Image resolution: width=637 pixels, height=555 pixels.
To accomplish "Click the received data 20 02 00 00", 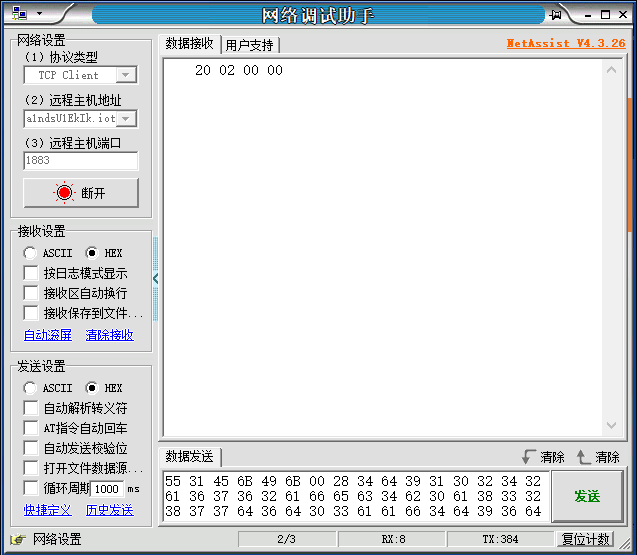I will tap(238, 70).
